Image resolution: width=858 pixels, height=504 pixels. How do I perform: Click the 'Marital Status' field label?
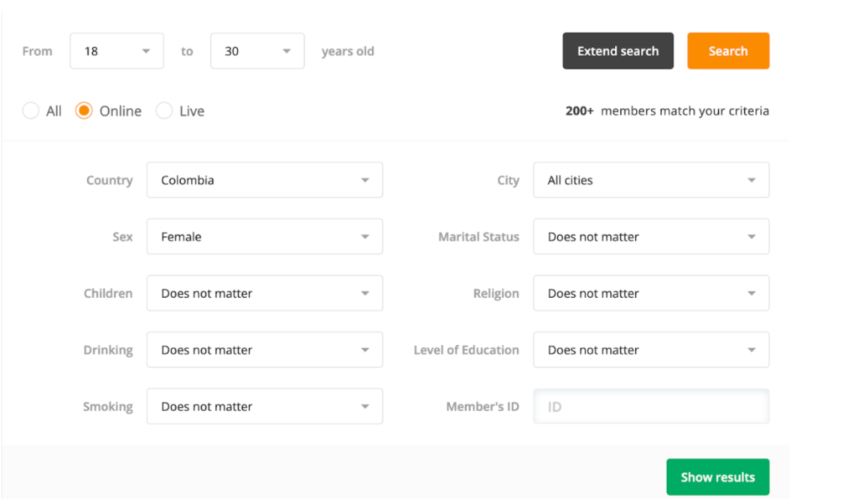click(x=478, y=237)
